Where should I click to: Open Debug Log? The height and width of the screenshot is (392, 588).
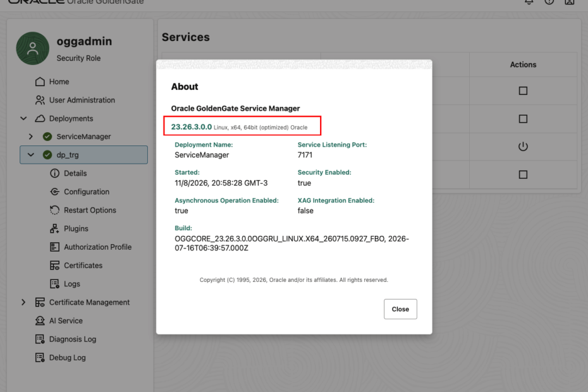68,357
